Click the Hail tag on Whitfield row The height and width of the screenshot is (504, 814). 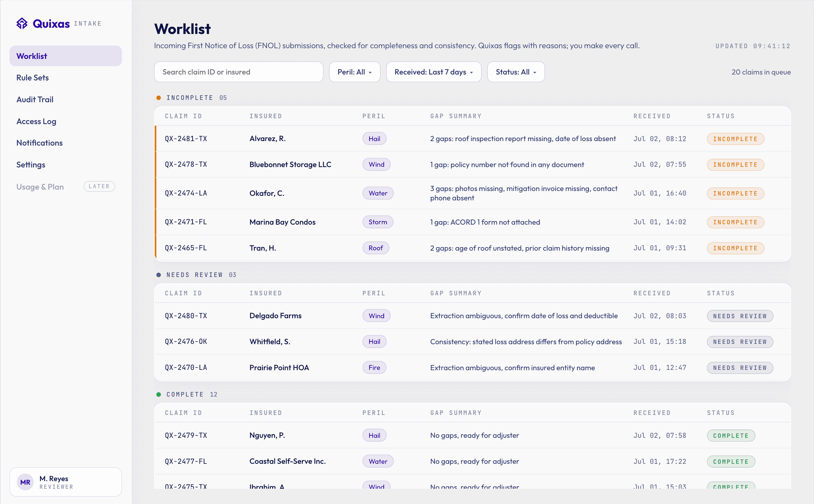[374, 341]
